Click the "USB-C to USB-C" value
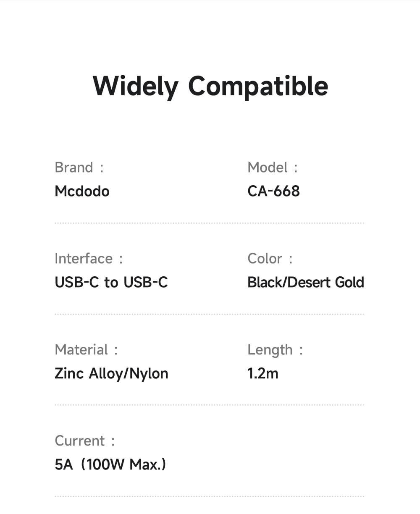Screen dimensions: 420x514 click(x=111, y=283)
